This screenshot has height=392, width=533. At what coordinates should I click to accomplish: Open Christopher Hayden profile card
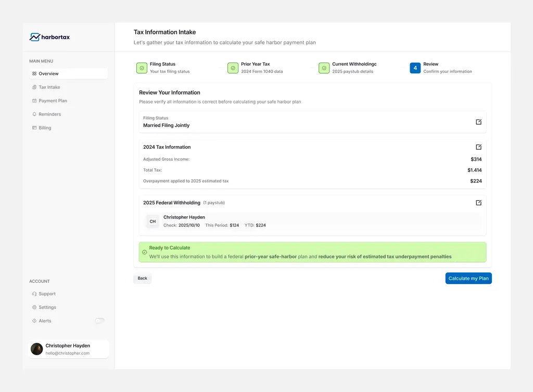pos(68,349)
